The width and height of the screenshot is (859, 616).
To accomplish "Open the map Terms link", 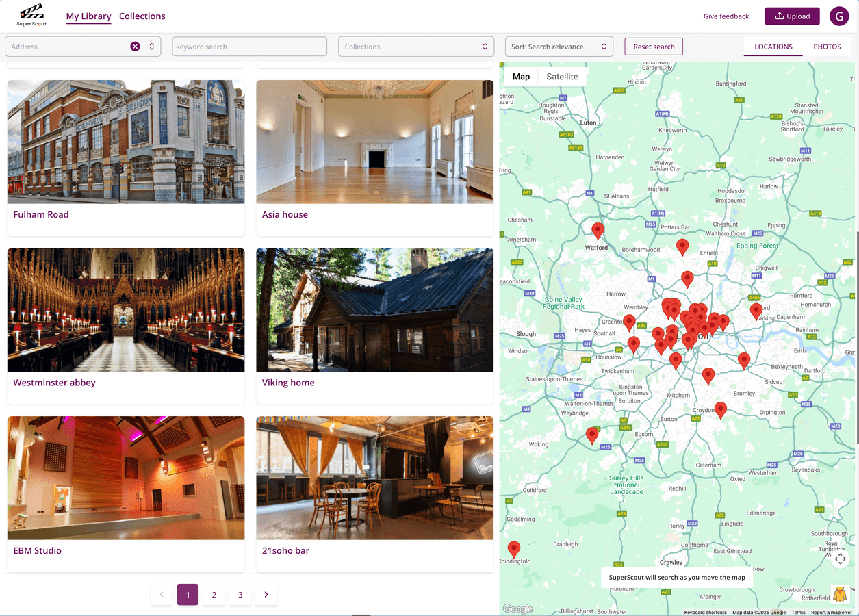I will click(798, 613).
